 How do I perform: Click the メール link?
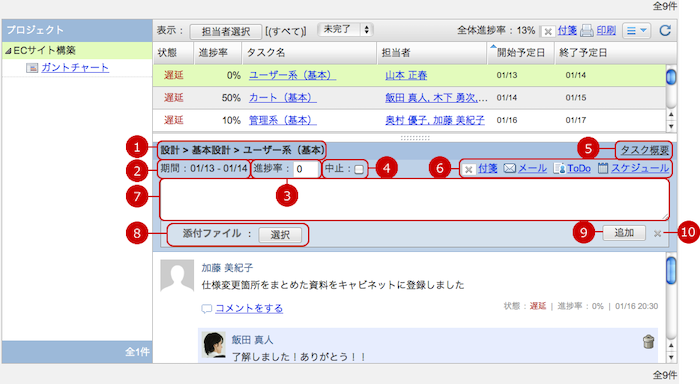(x=532, y=168)
